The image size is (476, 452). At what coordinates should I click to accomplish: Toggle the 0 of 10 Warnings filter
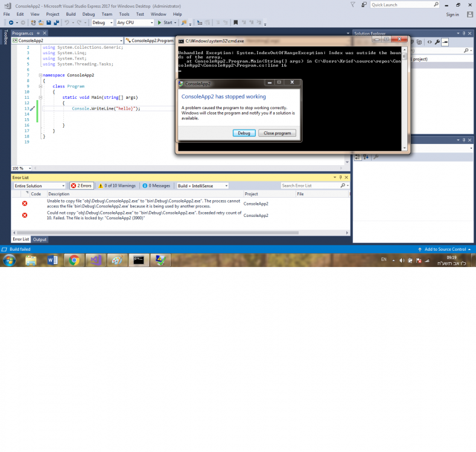pos(117,186)
